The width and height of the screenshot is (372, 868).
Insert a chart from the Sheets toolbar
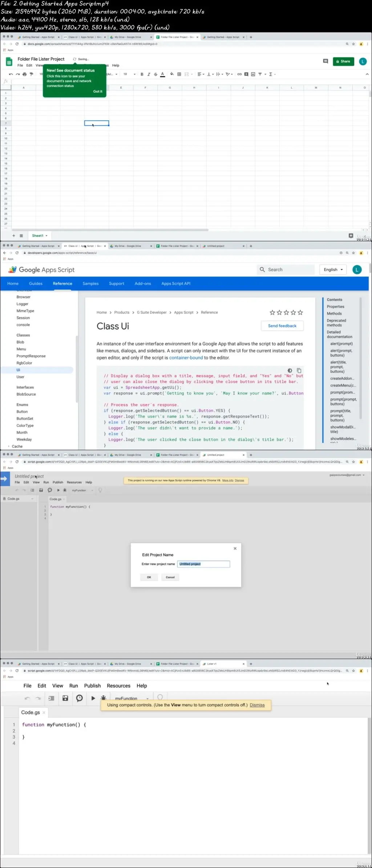253,74
